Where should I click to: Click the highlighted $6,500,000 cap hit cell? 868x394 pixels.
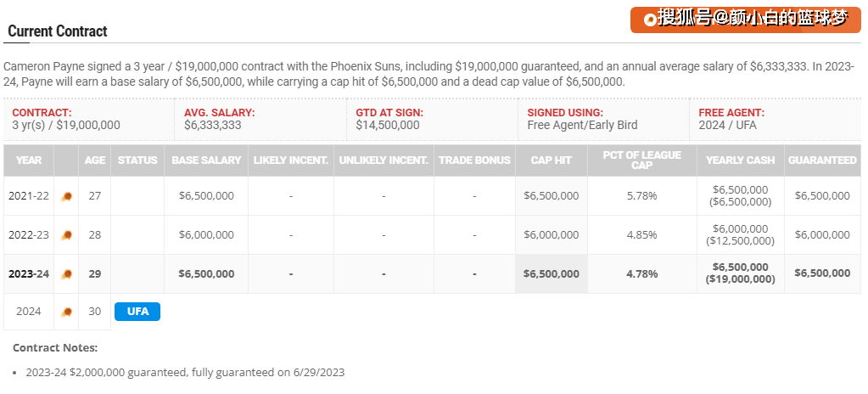(552, 274)
